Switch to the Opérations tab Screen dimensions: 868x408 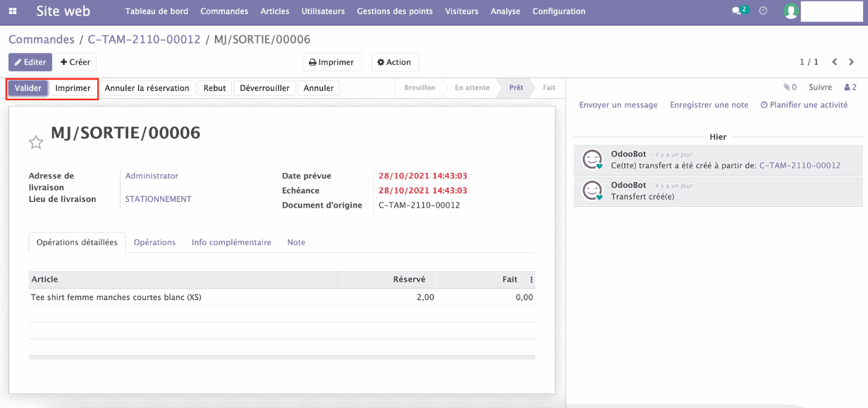[154, 242]
